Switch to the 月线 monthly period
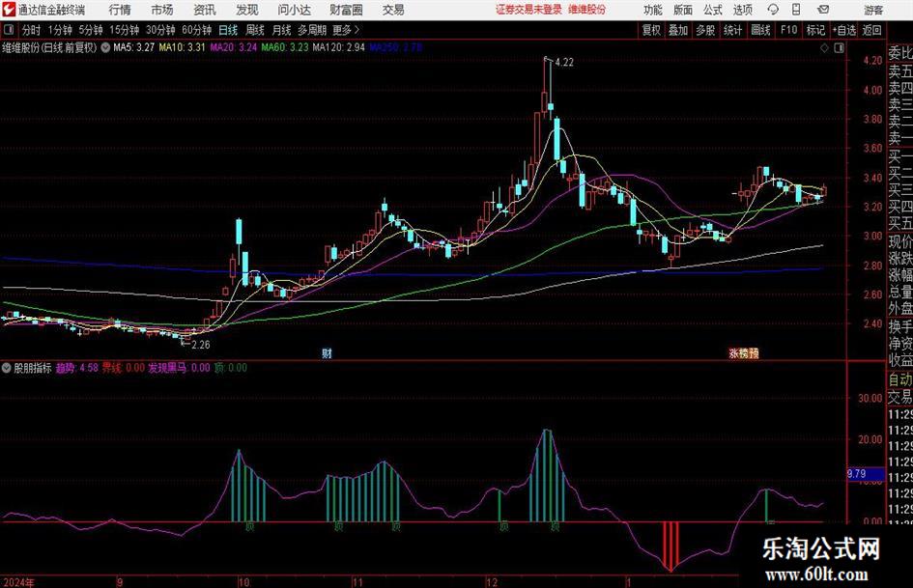This screenshot has height=588, width=913. point(281,30)
